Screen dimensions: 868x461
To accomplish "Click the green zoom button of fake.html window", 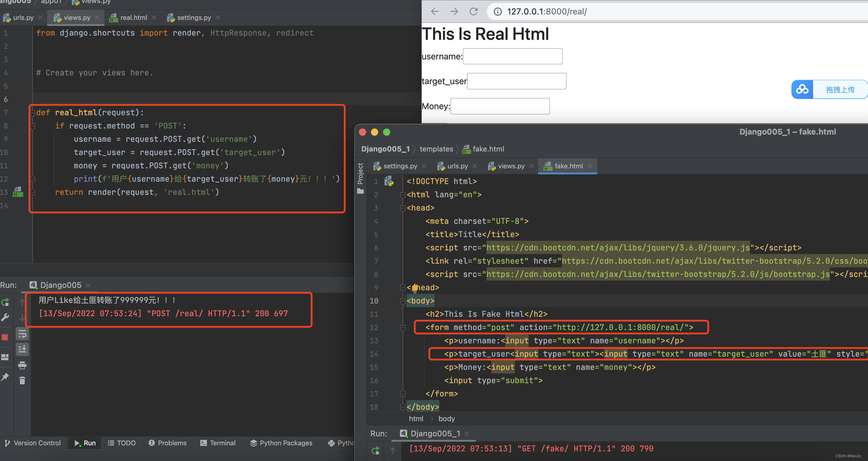I will [x=386, y=132].
